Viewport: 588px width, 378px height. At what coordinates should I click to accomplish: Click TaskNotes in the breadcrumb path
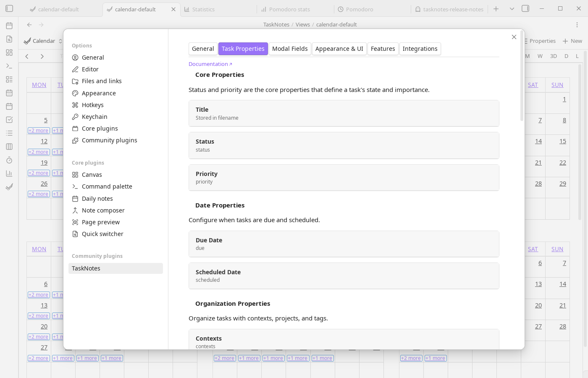pos(276,25)
